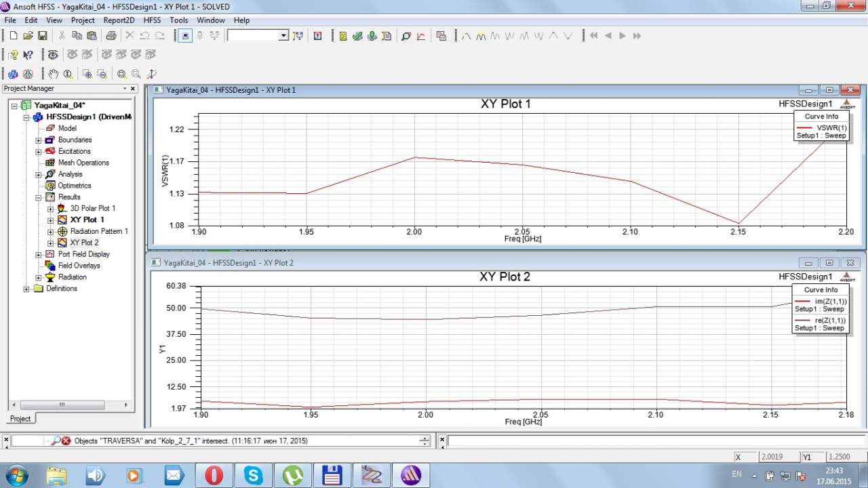The width and height of the screenshot is (868, 488).
Task: Expand the Boundaries tree node
Action: [x=39, y=140]
